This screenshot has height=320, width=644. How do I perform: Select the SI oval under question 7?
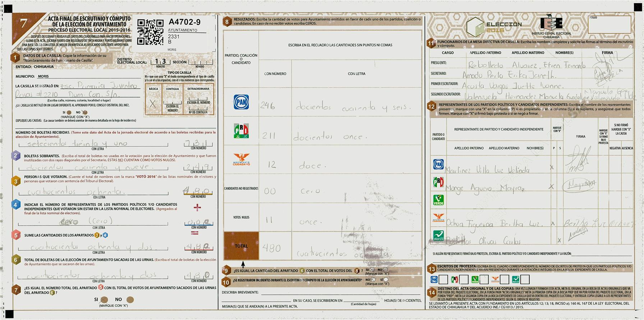[104, 300]
